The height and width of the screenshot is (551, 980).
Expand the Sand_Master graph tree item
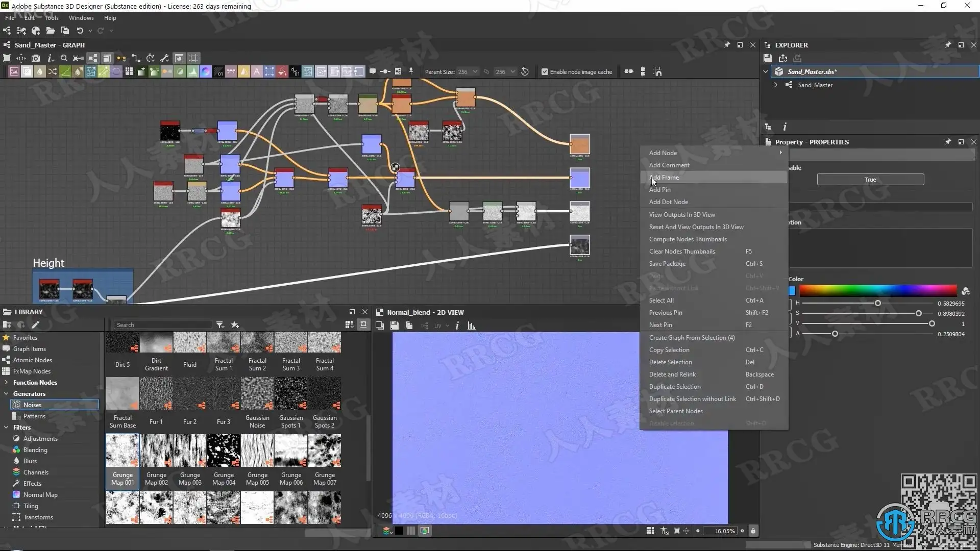click(x=776, y=85)
